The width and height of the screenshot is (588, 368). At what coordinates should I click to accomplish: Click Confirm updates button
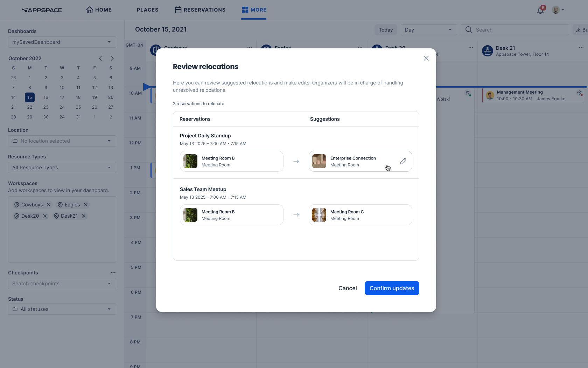coord(392,288)
